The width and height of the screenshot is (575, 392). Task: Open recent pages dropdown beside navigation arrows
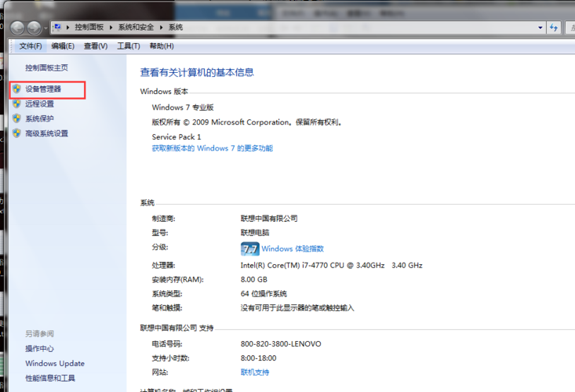point(45,28)
